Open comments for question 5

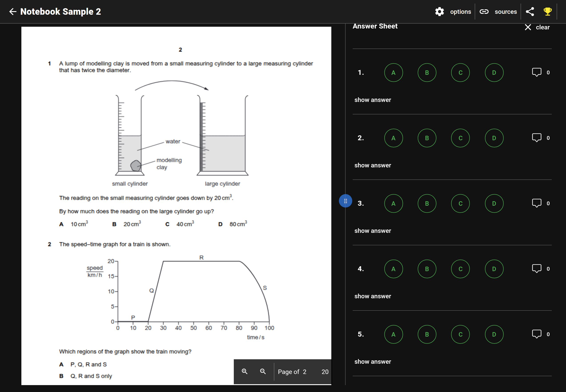(537, 334)
